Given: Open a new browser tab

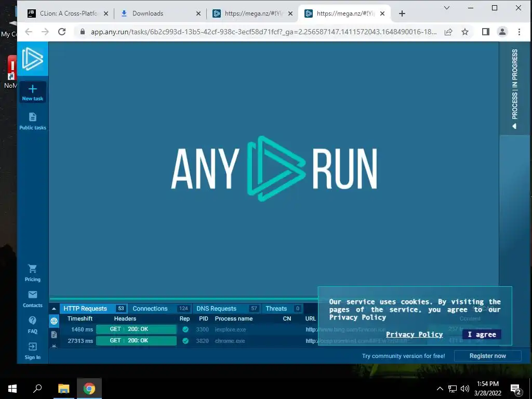Looking at the screenshot, I should [402, 14].
